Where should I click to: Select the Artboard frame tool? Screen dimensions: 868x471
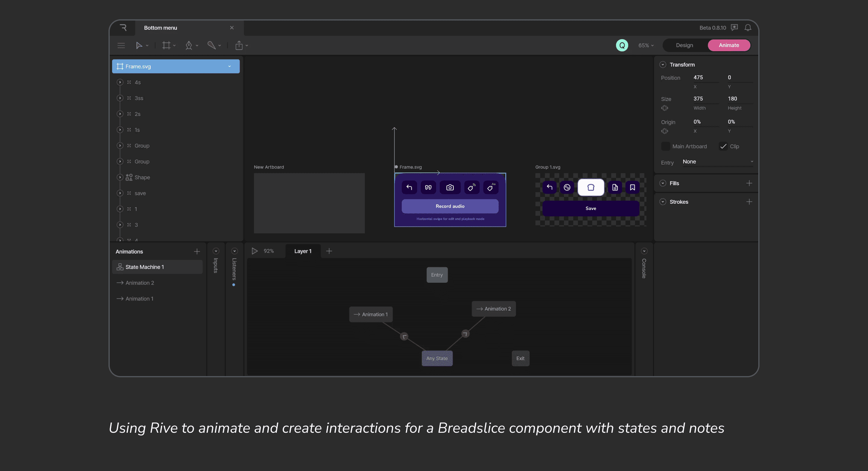pyautogui.click(x=166, y=46)
